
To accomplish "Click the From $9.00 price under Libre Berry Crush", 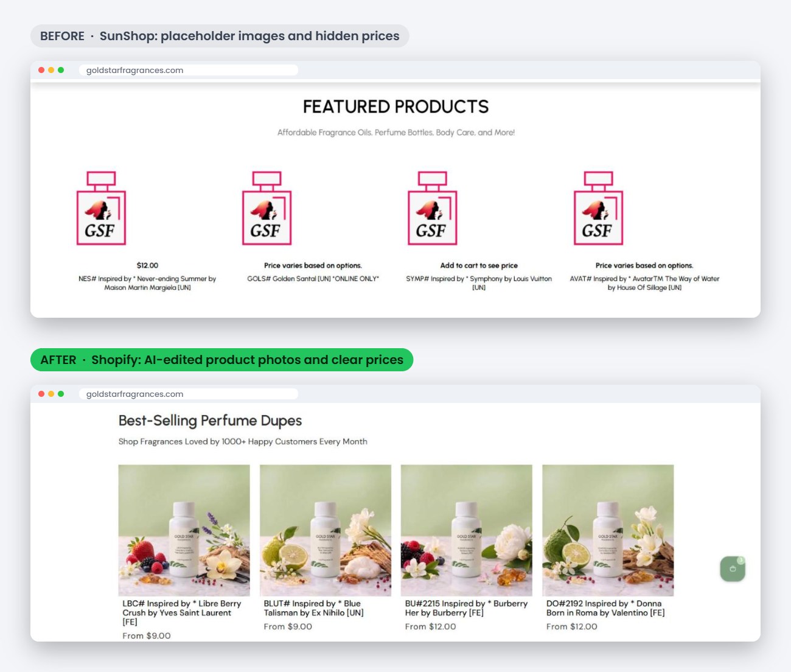I will tap(147, 635).
